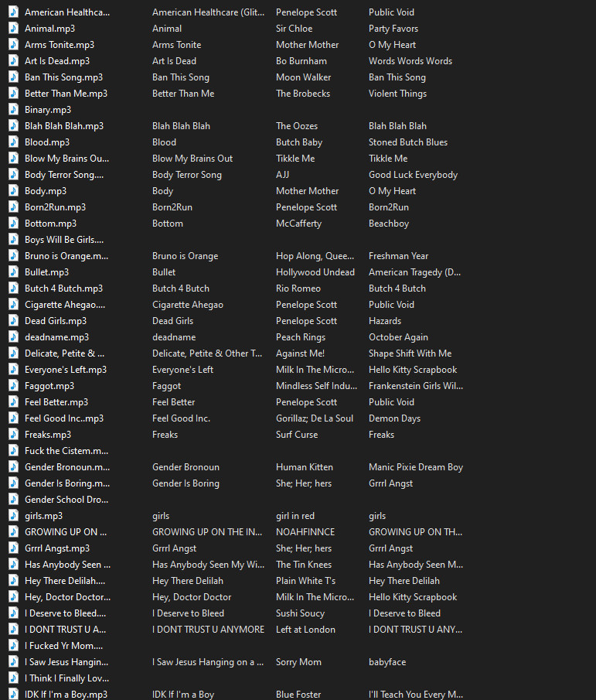This screenshot has width=596, height=700.
Task: Click the music icon beside Faggot.mp3
Action: (x=14, y=386)
